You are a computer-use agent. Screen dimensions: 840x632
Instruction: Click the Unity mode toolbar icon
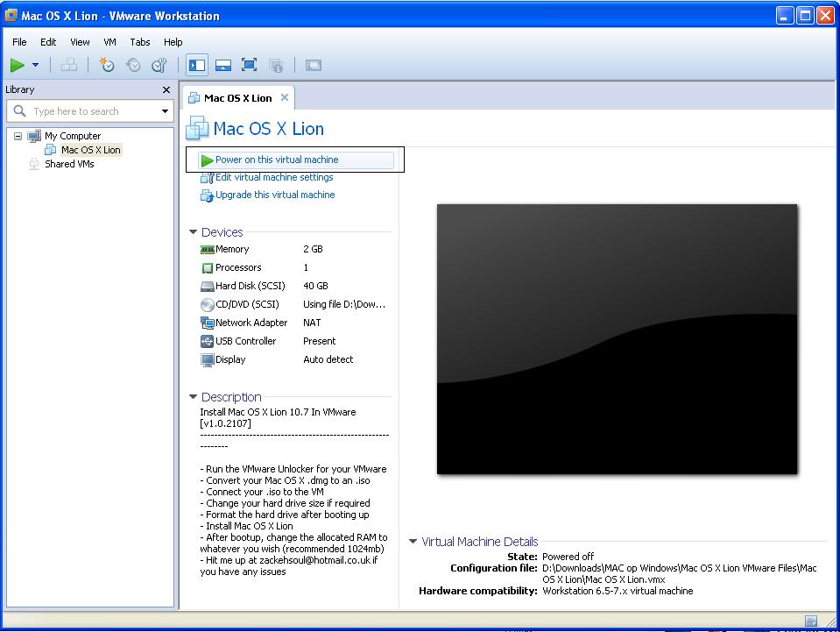(x=275, y=66)
